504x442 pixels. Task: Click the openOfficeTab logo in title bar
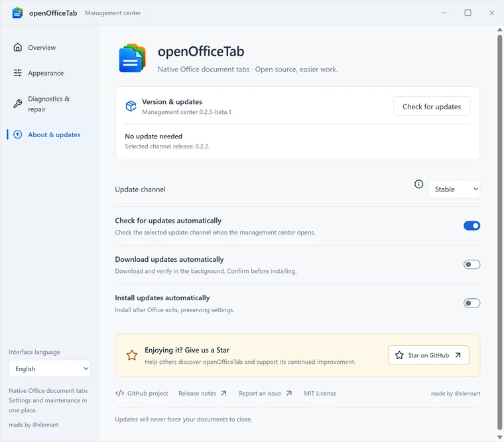click(x=17, y=13)
